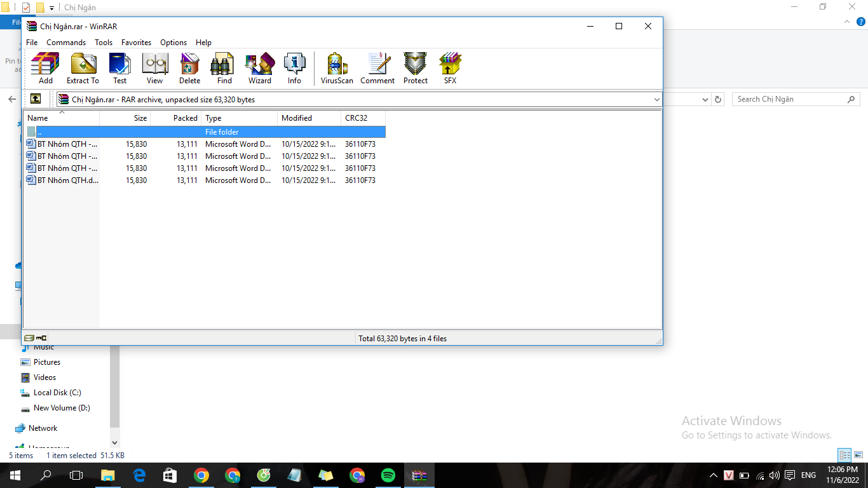Sort files by the Size column
This screenshot has height=488, width=868.
[125, 118]
